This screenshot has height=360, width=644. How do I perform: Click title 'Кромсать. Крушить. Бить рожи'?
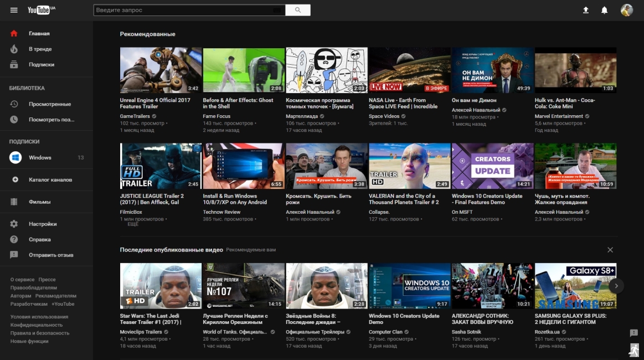[318, 199]
